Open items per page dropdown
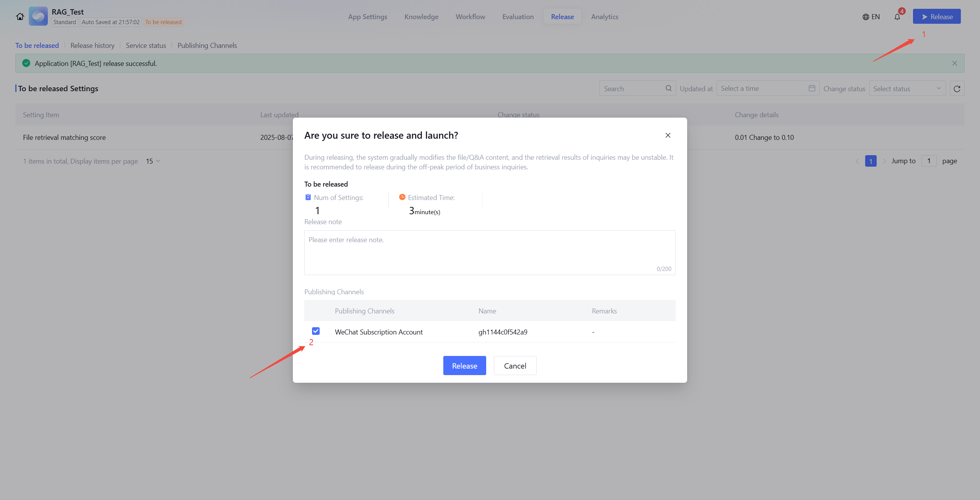This screenshot has height=500, width=980. pos(153,161)
